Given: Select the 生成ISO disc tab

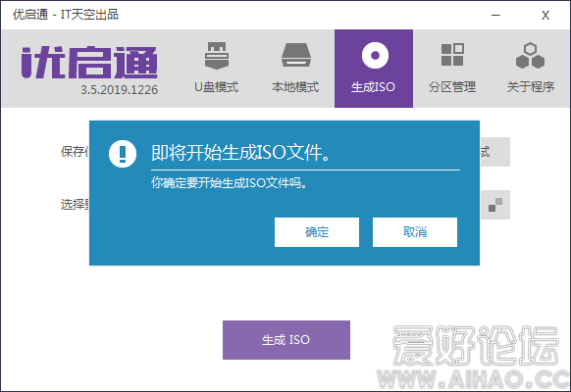Looking at the screenshot, I should (x=374, y=69).
